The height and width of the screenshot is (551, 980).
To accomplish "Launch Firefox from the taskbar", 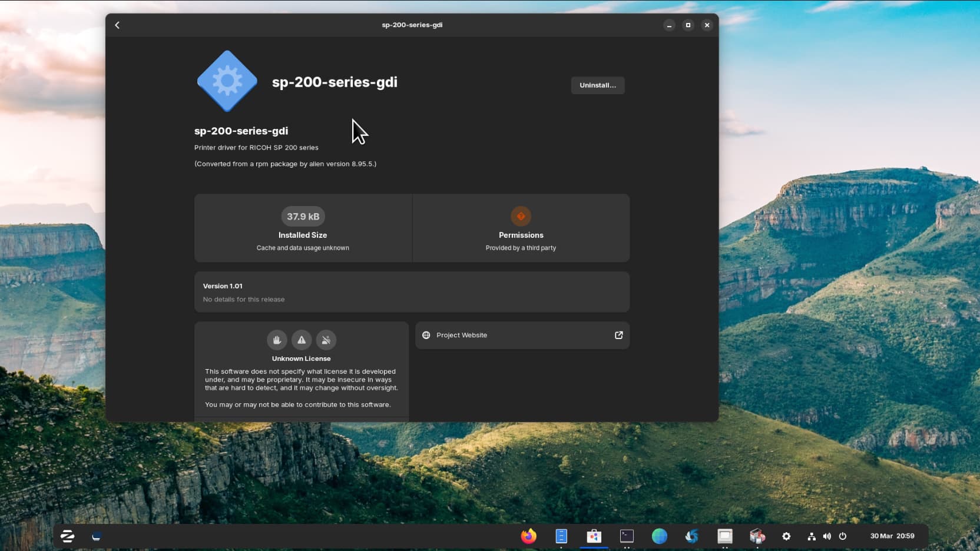I will pyautogui.click(x=529, y=536).
